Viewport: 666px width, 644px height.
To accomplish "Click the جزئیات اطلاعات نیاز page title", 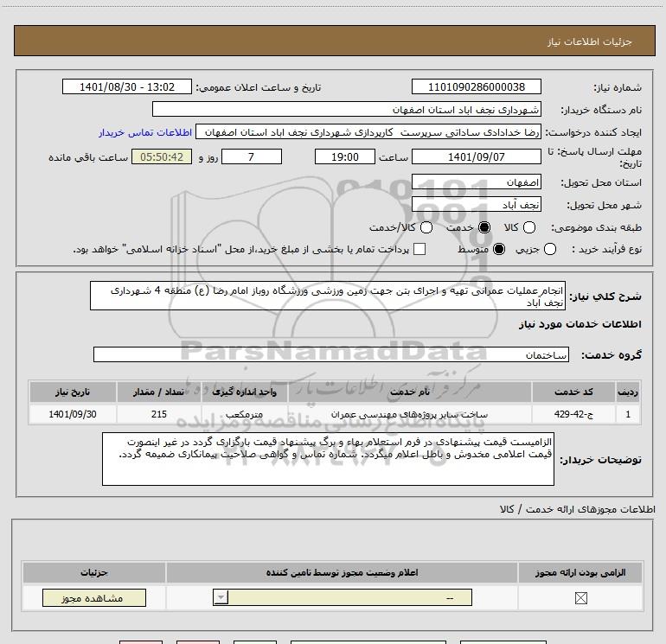I will [x=589, y=41].
